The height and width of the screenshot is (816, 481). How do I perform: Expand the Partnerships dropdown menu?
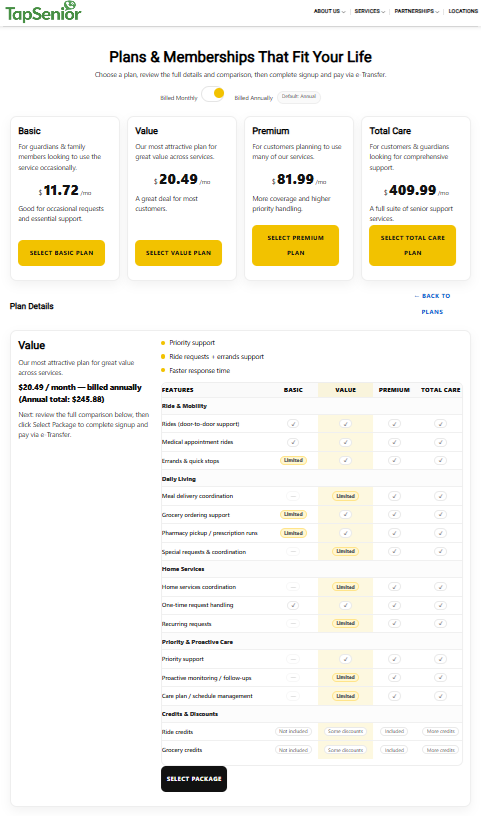(416, 11)
